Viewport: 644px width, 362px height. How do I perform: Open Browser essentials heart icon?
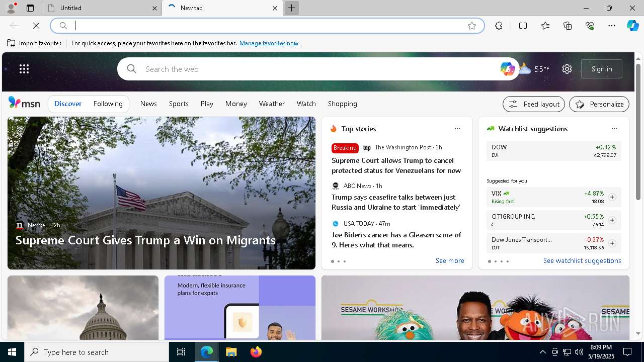point(590,26)
